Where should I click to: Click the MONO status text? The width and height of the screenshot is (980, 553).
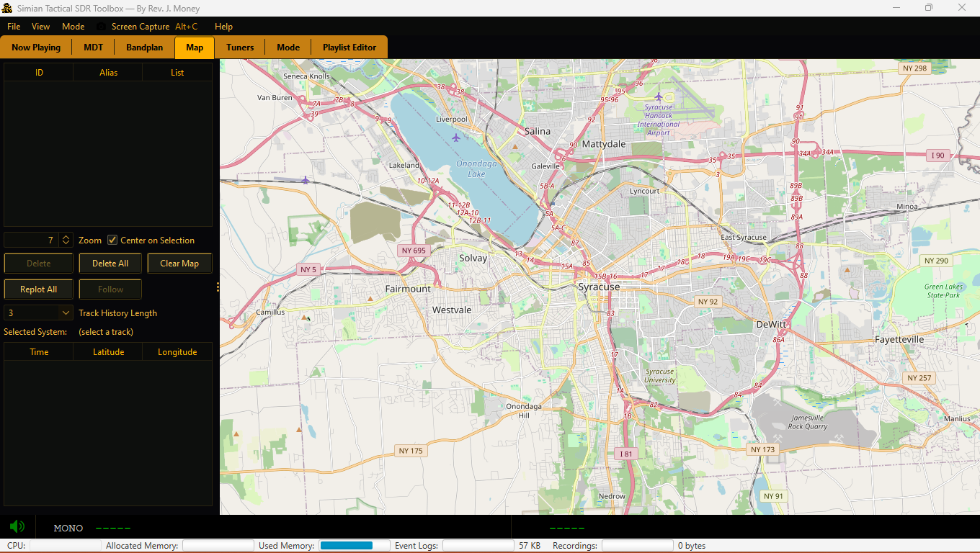(68, 528)
